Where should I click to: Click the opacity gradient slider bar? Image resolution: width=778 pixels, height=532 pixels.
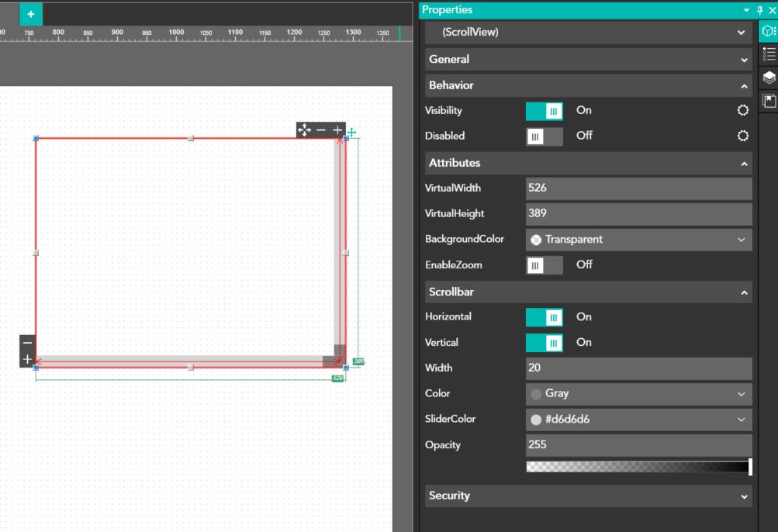point(638,467)
